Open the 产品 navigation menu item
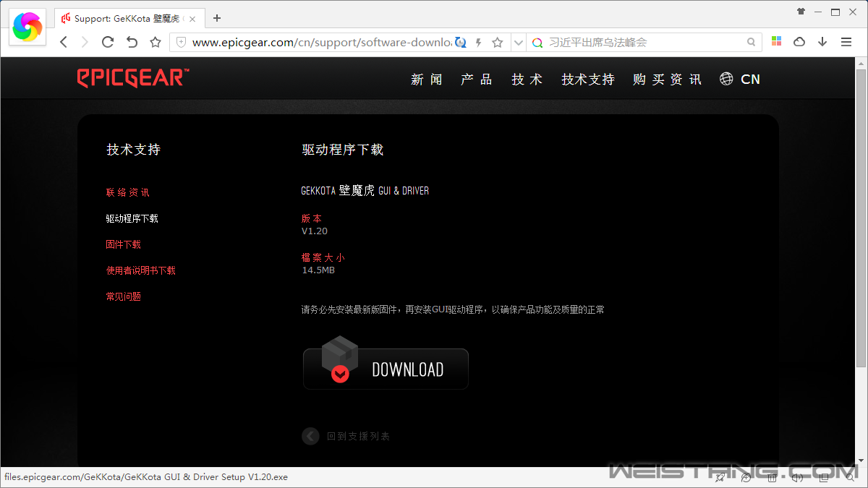 pos(476,80)
